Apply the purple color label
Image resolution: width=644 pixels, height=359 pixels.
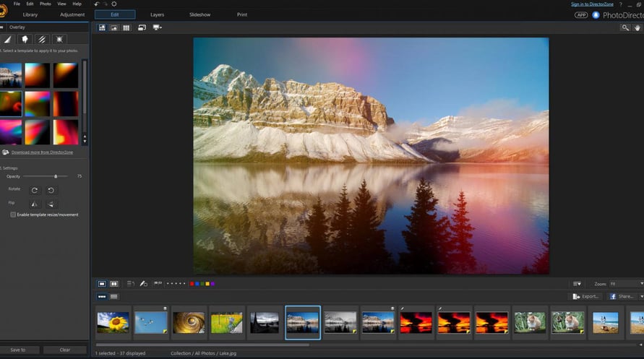pos(212,283)
